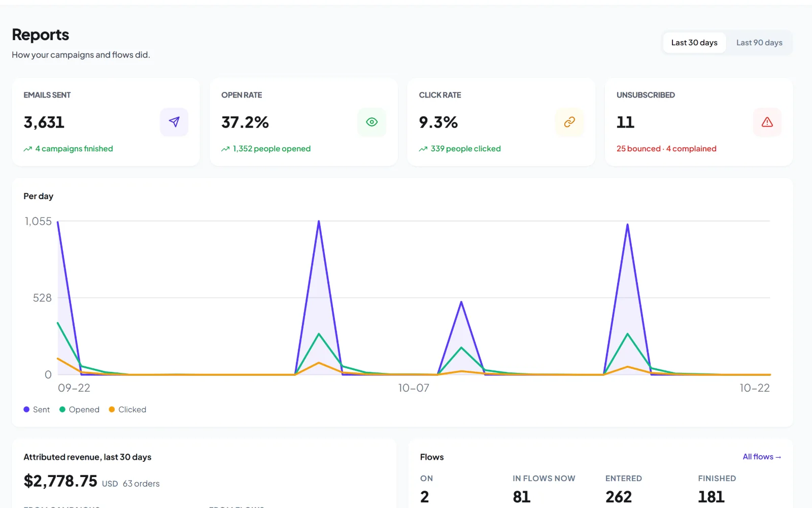Click the warning triangle icon in Unsubscribed card
812x508 pixels.
click(x=767, y=122)
